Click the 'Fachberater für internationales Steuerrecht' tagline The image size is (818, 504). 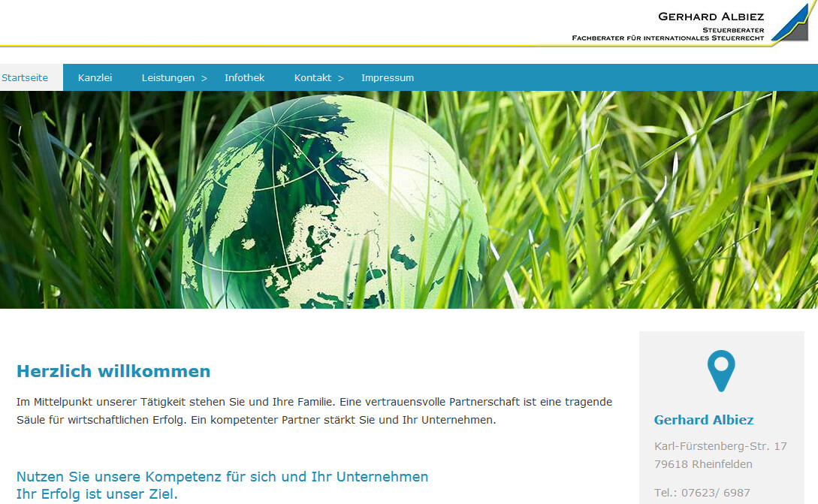[x=667, y=38]
